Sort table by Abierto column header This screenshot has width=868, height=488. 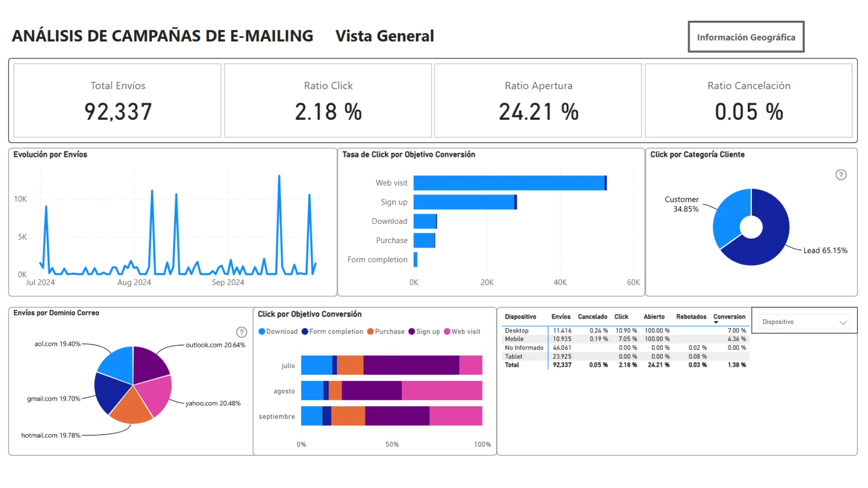pos(654,317)
